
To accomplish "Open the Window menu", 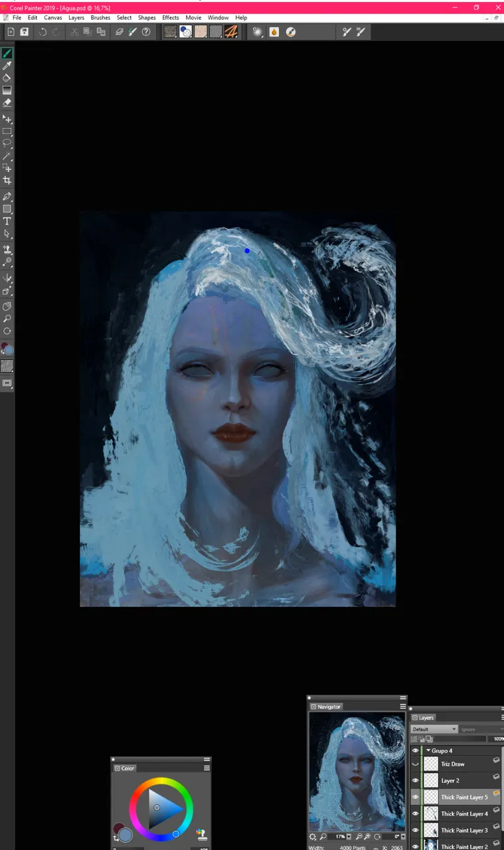I will pos(218,18).
